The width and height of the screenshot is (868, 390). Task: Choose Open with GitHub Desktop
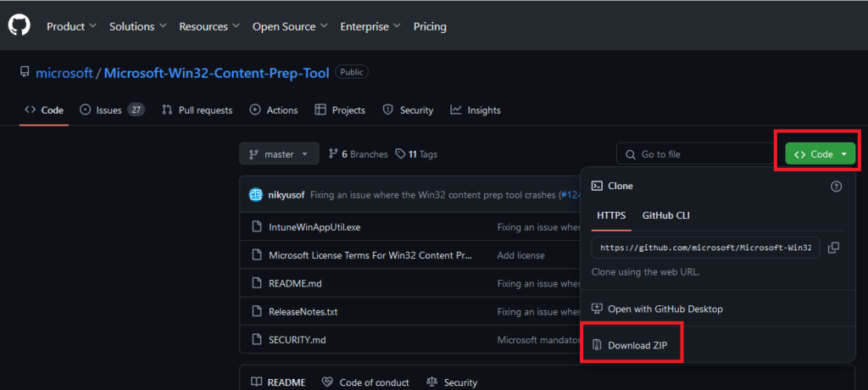[657, 309]
